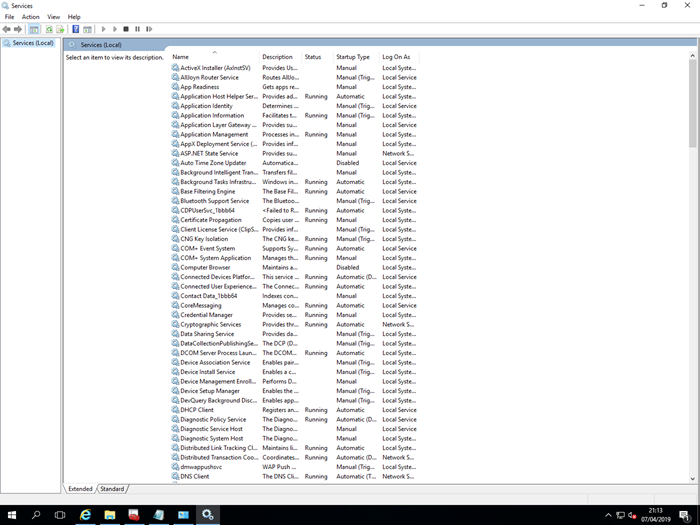
Task: Click the Show/Hide Console Tree toolbar icon
Action: (34, 29)
